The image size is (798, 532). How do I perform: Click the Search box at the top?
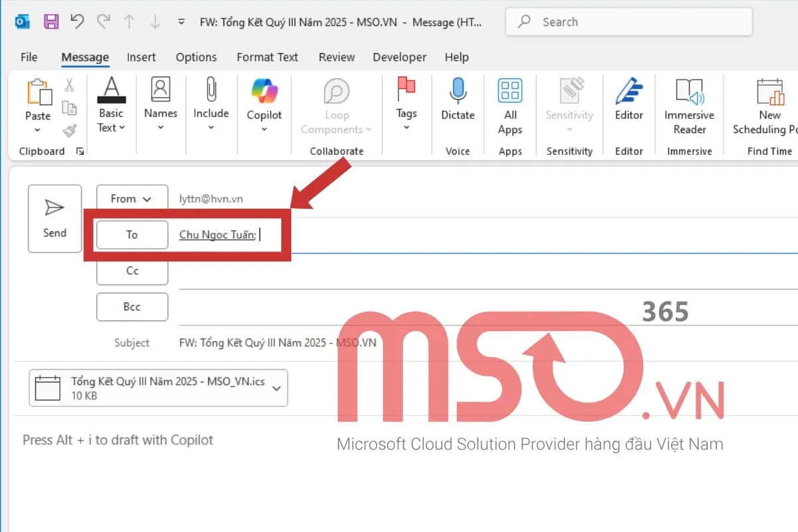625,21
